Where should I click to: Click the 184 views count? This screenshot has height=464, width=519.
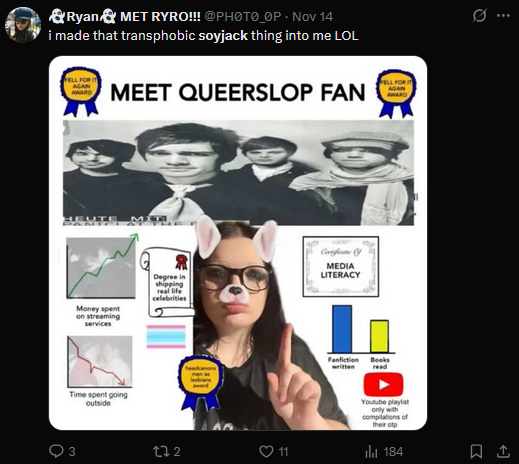tap(393, 452)
